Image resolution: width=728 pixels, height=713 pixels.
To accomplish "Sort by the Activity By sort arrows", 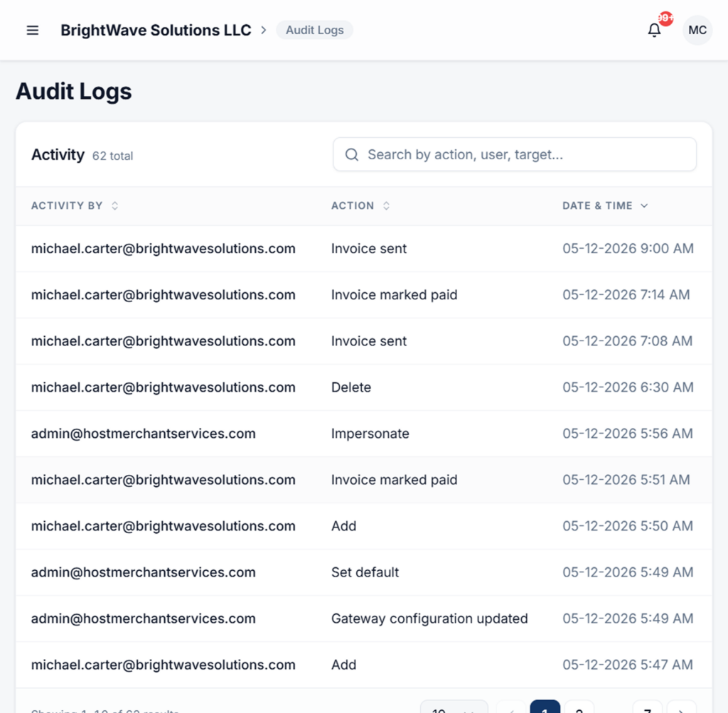I will point(114,205).
